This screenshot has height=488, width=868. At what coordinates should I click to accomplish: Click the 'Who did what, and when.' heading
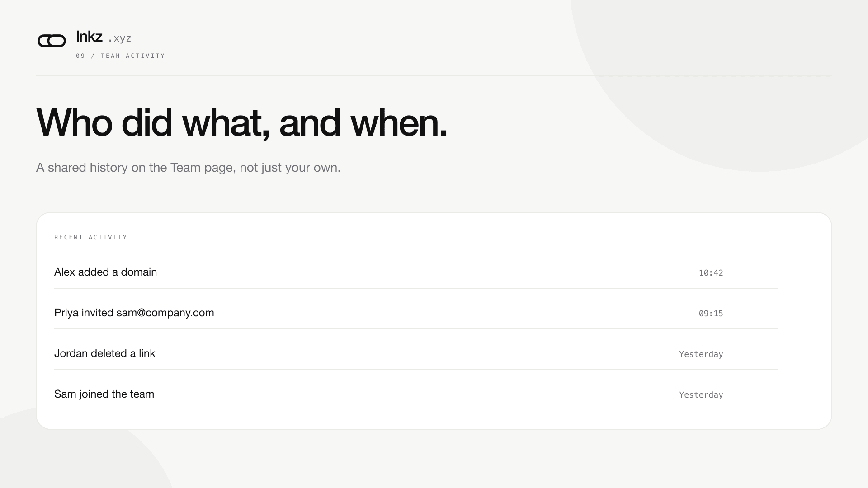(242, 122)
